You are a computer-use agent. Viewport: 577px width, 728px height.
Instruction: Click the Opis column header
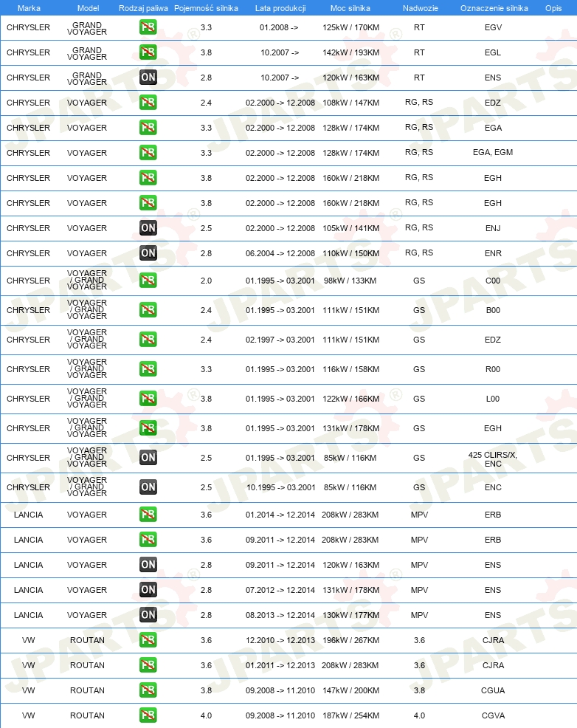click(x=553, y=8)
